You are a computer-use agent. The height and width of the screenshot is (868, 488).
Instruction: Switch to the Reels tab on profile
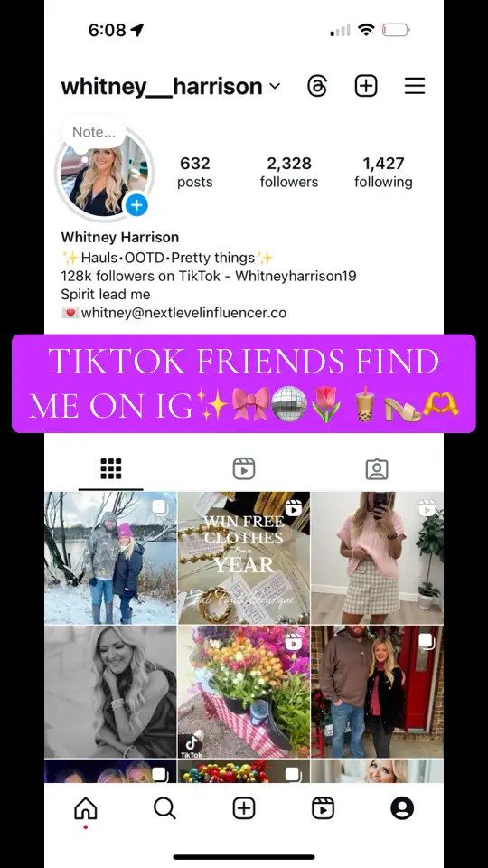(x=244, y=469)
